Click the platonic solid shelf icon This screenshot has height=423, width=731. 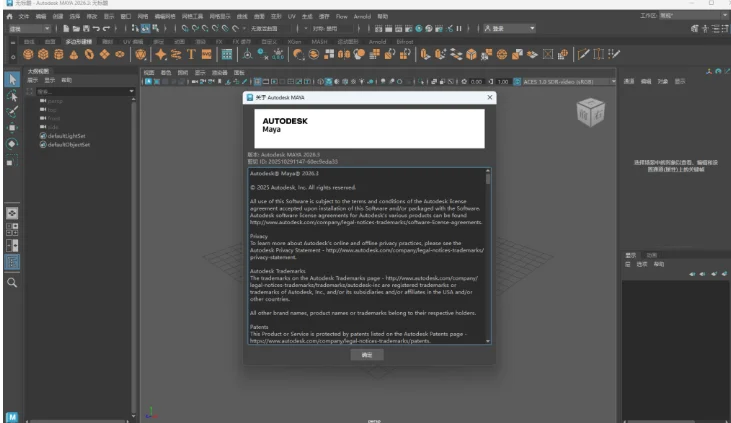pyautogui.click(x=140, y=55)
